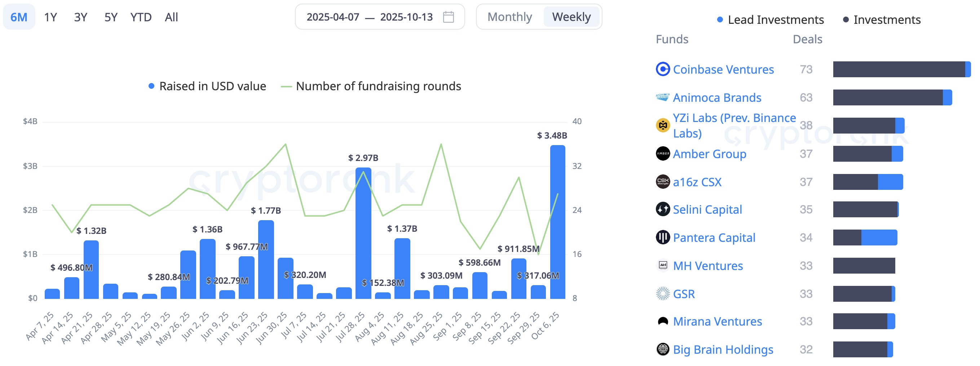Click the GSR starburst logo icon
Screen dimensions: 980x366
663,294
